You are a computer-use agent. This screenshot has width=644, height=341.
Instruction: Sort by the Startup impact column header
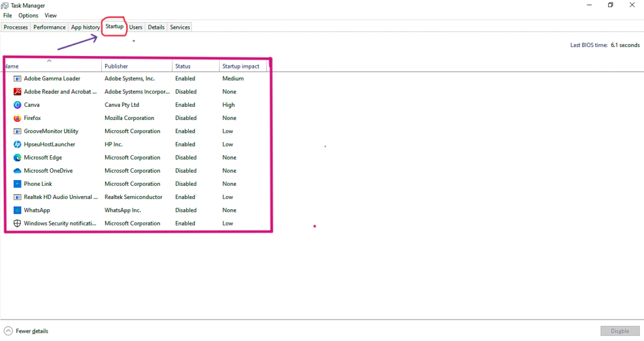coord(243,66)
